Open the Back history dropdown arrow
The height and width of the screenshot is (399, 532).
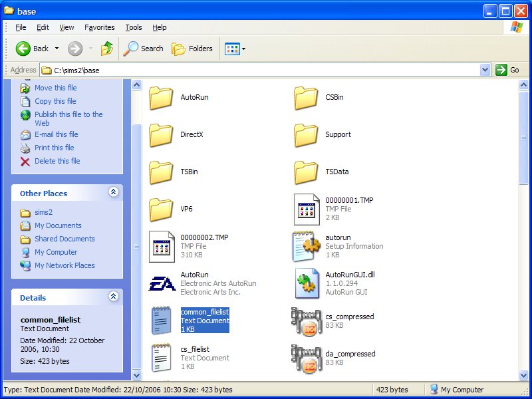point(57,49)
